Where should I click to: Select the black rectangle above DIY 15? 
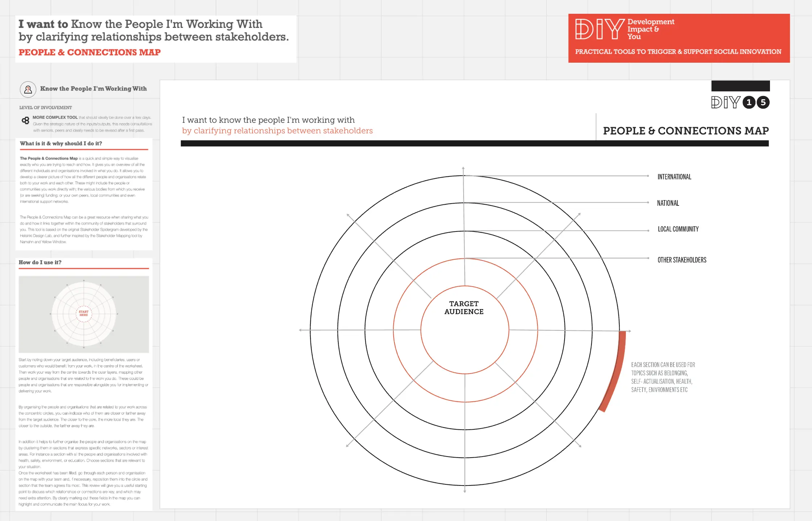(740, 86)
